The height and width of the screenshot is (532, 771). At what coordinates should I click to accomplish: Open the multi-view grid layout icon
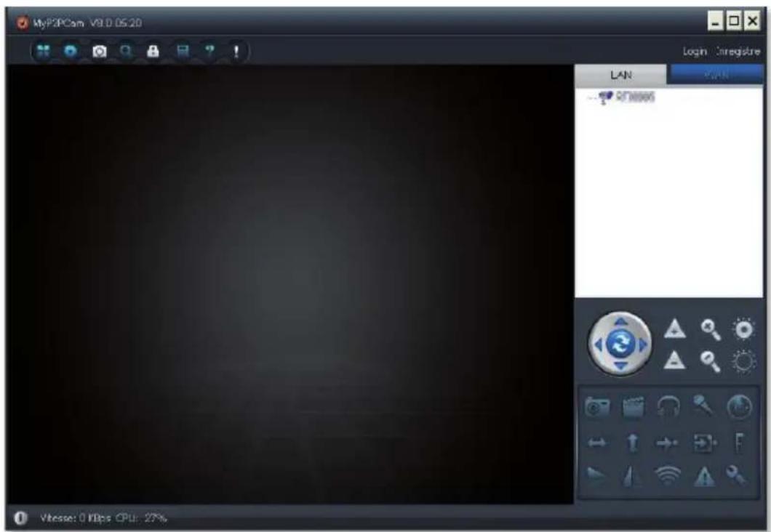pos(43,51)
